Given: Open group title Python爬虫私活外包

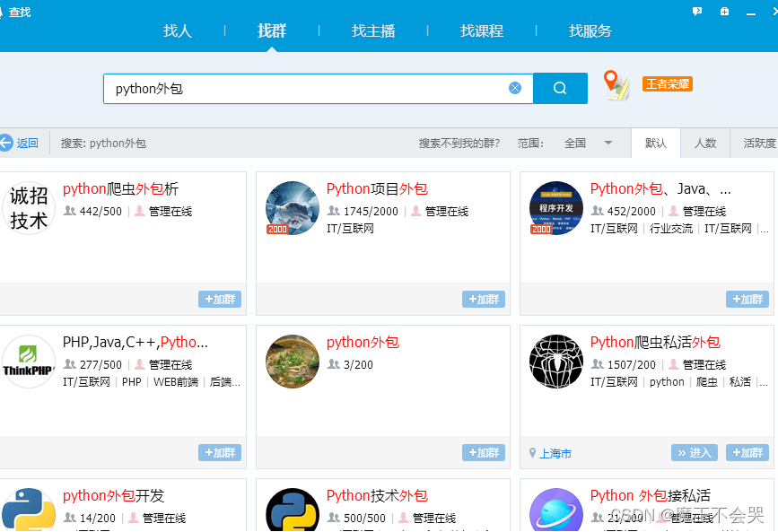Looking at the screenshot, I should point(655,343).
